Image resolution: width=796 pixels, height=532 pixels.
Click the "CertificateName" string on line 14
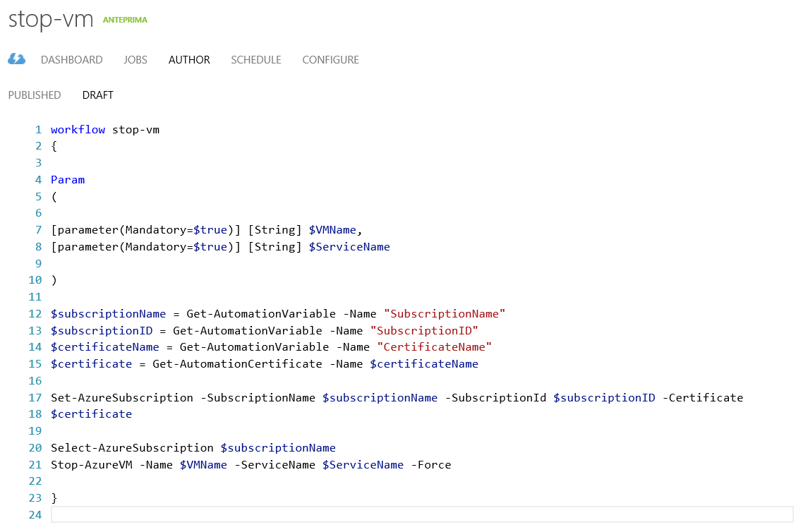[x=434, y=347]
